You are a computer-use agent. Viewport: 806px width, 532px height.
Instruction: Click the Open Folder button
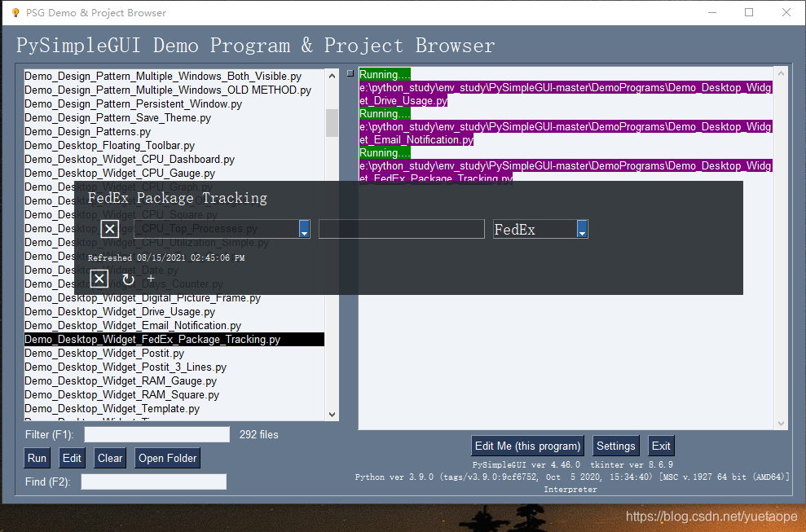[168, 458]
